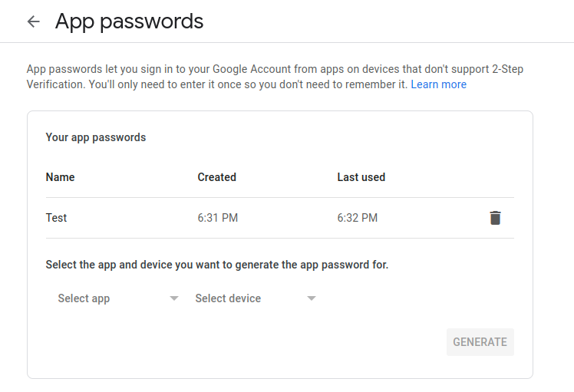574x392 pixels.
Task: Click the 2-Step Verification description paragraph
Action: coord(230,77)
